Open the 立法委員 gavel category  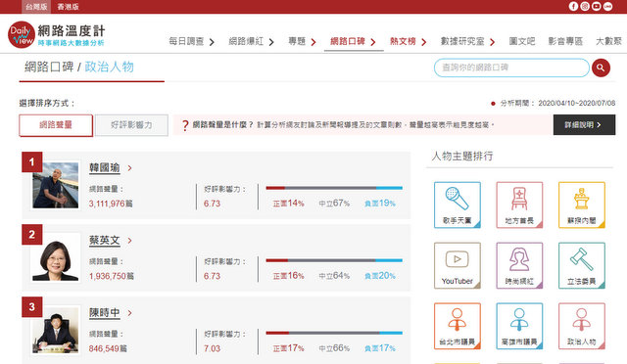581,265
